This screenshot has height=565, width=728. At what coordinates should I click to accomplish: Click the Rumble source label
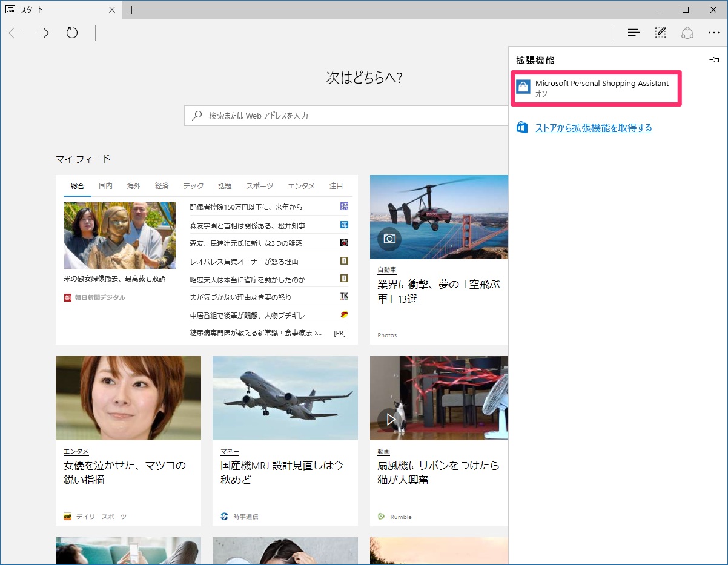point(401,517)
